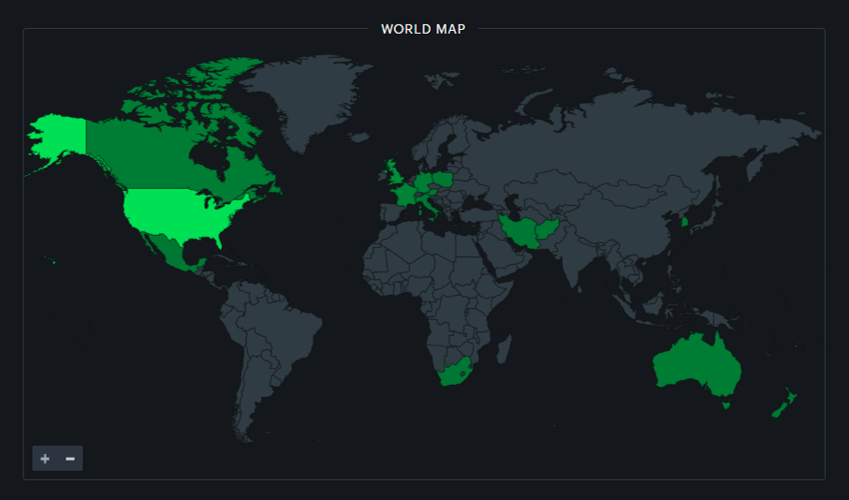The width and height of the screenshot is (849, 500).
Task: Select France on the world map
Action: tap(405, 195)
